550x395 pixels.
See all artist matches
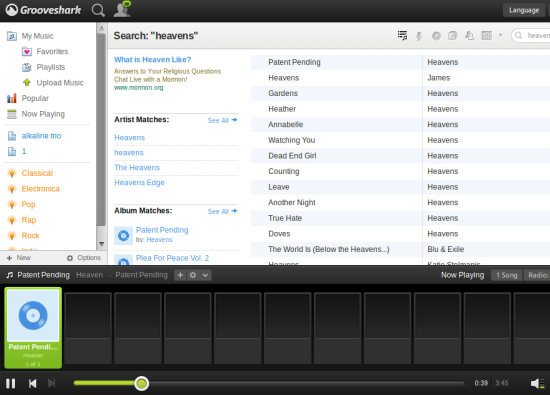tap(222, 120)
